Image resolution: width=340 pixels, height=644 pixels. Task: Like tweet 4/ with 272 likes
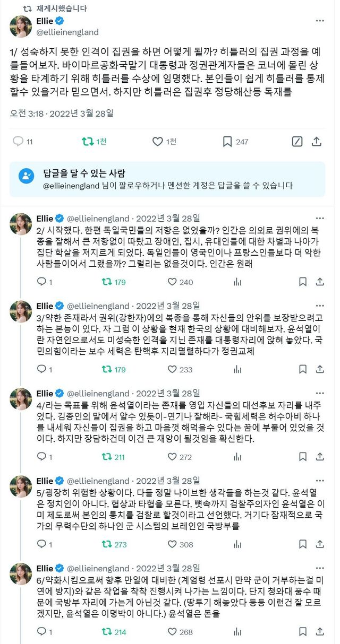click(x=172, y=457)
